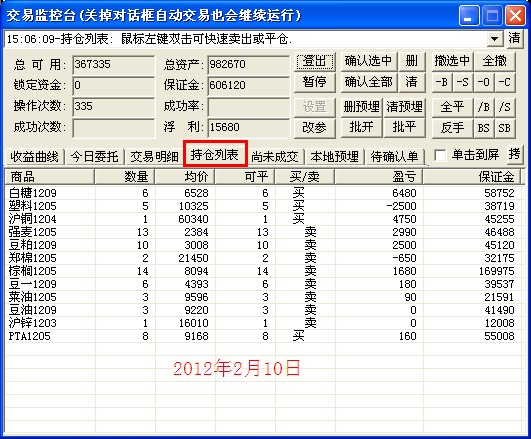Screen dimensions: 531x439
Task: Click the -B quick cancel button
Action: click(442, 82)
